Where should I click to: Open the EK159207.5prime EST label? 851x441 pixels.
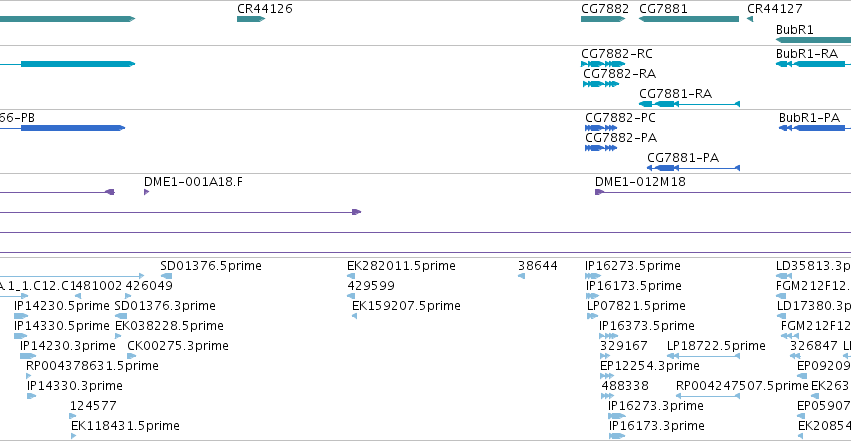(x=407, y=306)
